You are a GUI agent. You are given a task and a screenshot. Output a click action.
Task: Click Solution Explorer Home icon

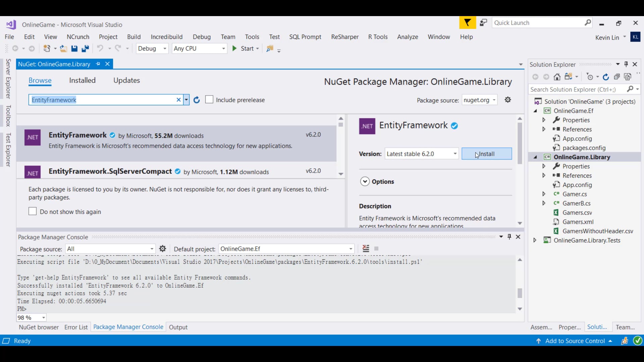[557, 77]
